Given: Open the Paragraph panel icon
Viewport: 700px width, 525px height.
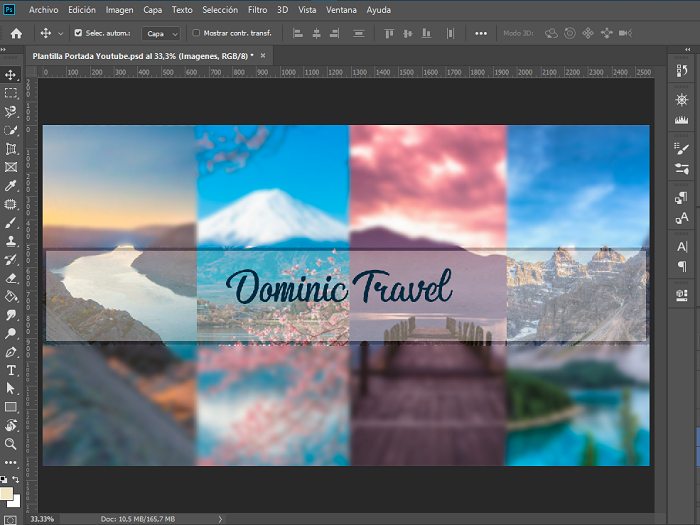Looking at the screenshot, I should (681, 267).
